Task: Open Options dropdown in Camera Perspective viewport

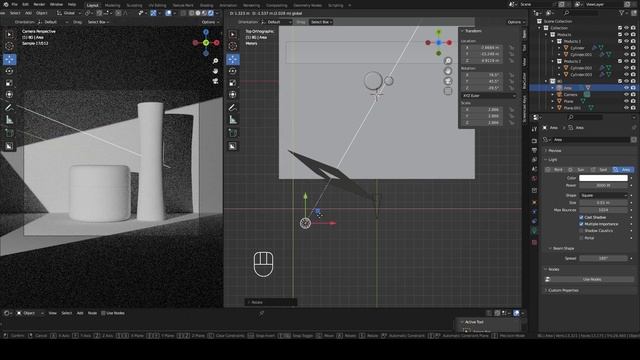Action: pos(210,22)
